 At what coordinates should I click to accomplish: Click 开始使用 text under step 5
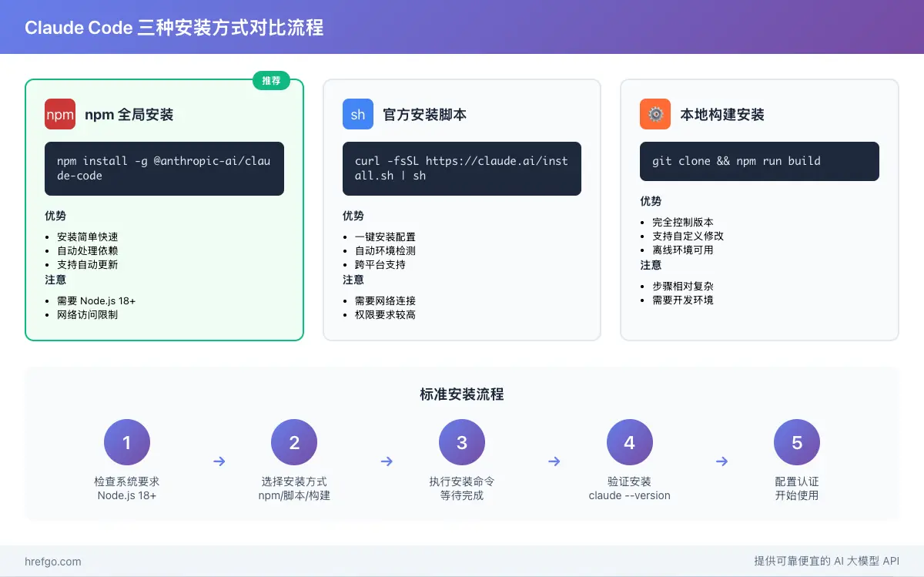click(x=797, y=495)
